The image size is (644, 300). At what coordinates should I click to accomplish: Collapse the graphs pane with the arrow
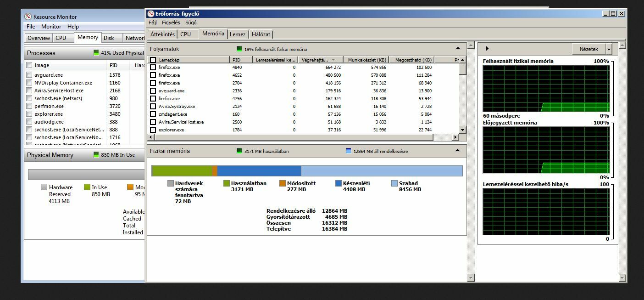pos(487,49)
